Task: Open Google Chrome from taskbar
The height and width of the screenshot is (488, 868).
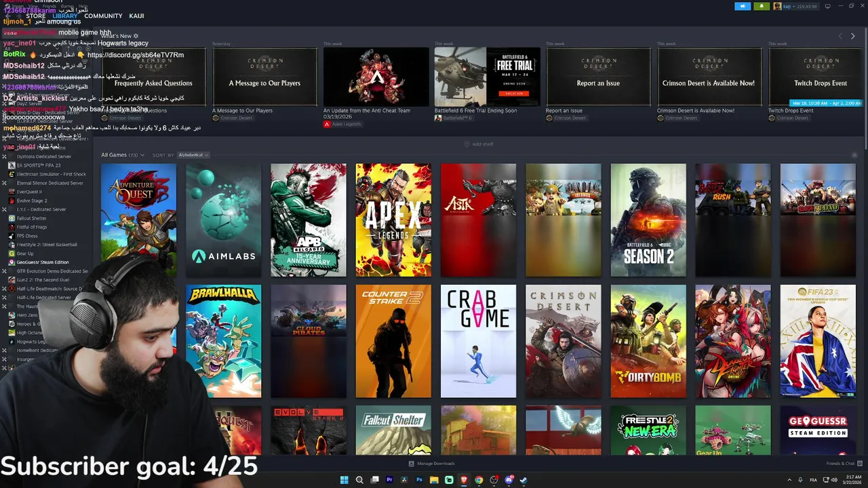Action: (479, 480)
